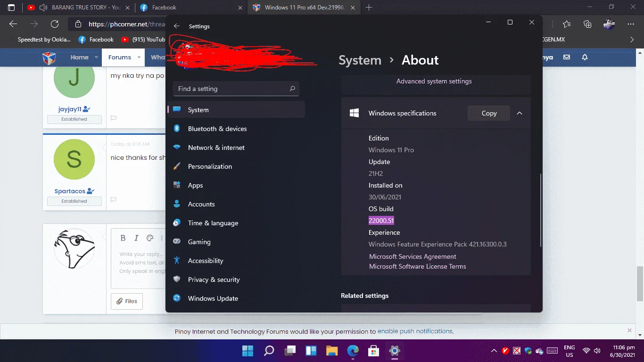Click the Find a setting search box
Image resolution: width=644 pixels, height=362 pixels.
(x=236, y=89)
